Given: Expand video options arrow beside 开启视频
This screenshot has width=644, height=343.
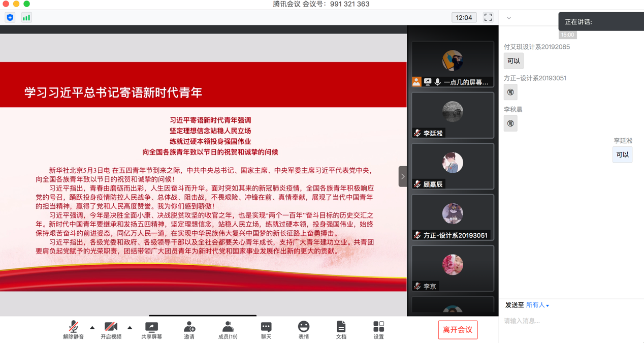Looking at the screenshot, I should 130,328.
